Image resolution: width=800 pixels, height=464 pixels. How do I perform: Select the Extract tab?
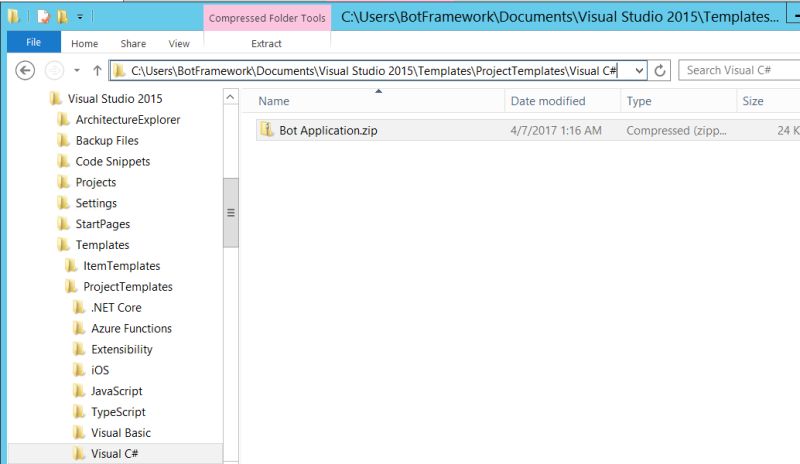tap(266, 43)
